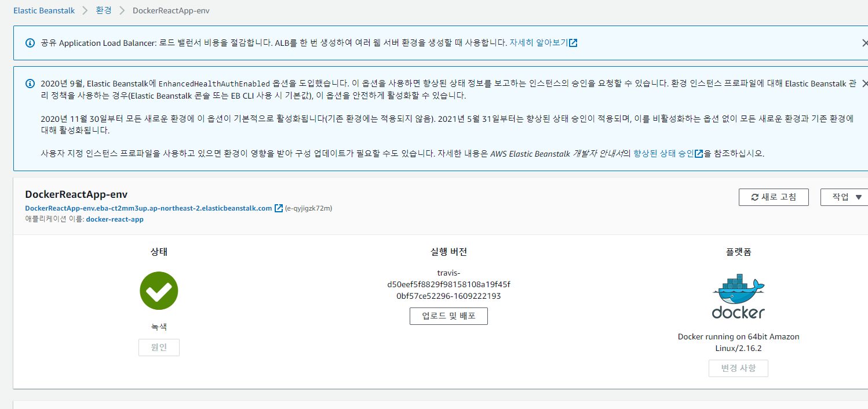The height and width of the screenshot is (409, 868).
Task: Click the info icon in Load Balancer notice
Action: tap(30, 43)
